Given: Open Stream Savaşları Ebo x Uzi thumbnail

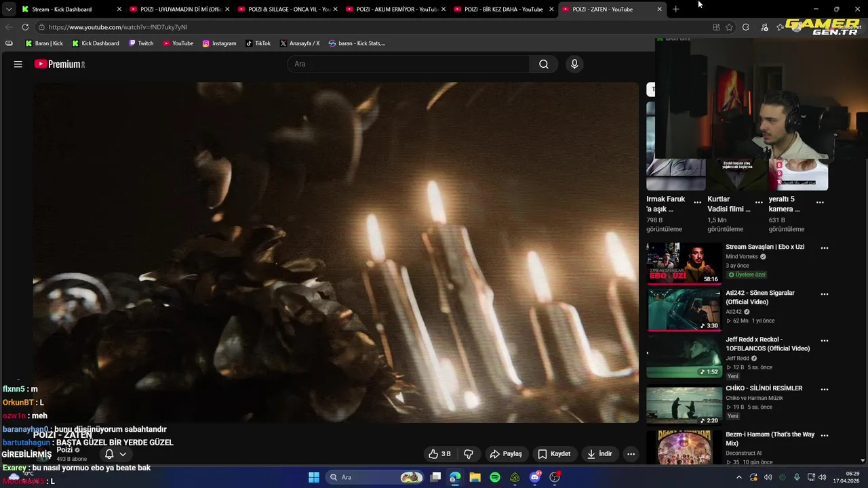Looking at the screenshot, I should tap(684, 263).
